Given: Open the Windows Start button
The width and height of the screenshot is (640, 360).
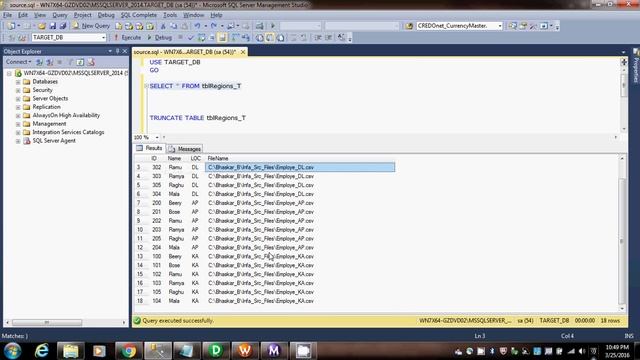Looking at the screenshot, I should point(13,351).
